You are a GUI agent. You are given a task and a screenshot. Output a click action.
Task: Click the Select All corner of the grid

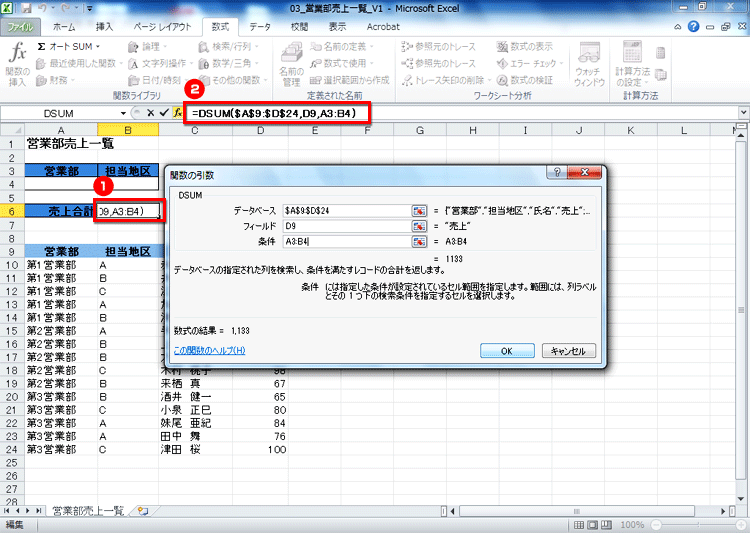click(x=12, y=130)
